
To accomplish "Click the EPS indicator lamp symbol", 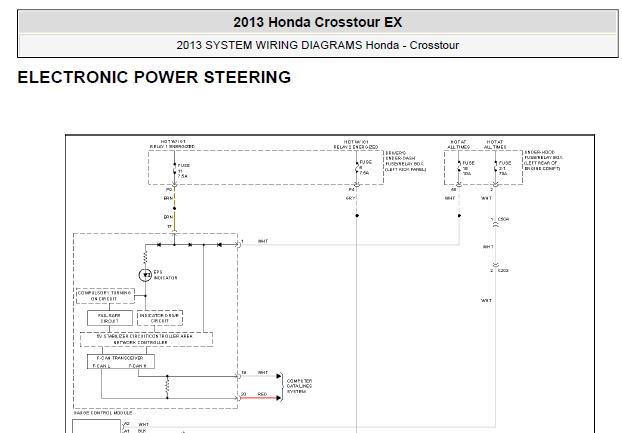I will 145,274.
